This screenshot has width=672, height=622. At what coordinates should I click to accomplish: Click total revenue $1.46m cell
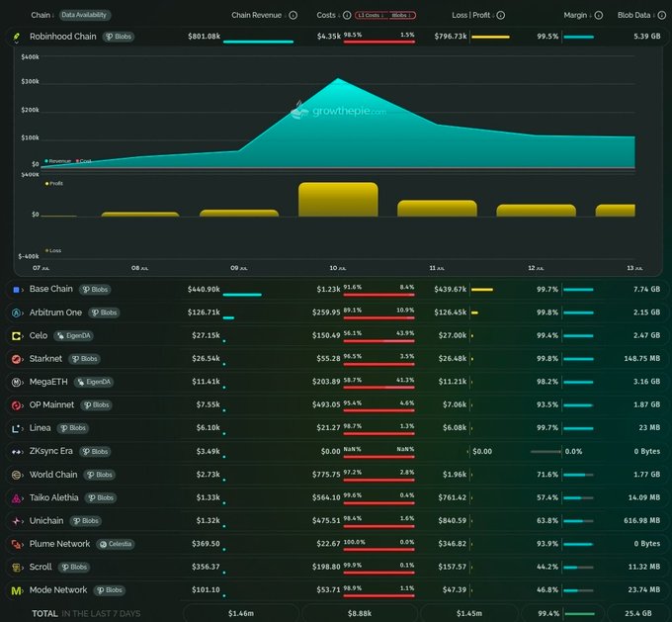241,614
